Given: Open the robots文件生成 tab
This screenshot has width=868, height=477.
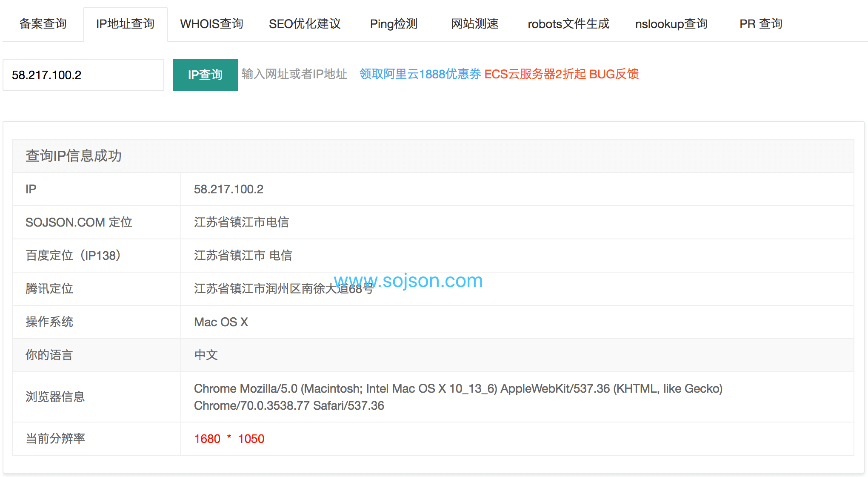Looking at the screenshot, I should [x=568, y=24].
